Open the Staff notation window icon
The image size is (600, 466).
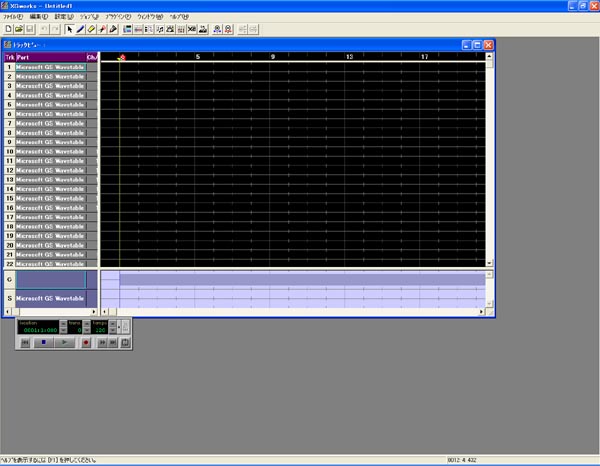tap(160, 29)
